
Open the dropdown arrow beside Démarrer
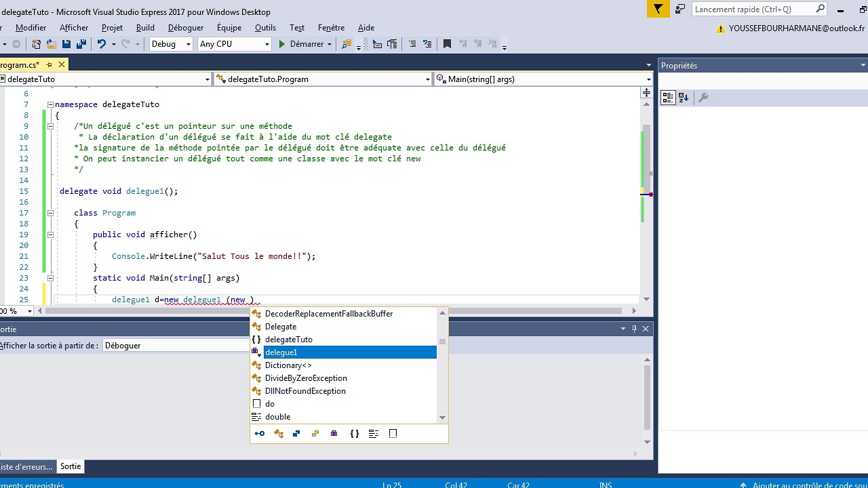330,44
